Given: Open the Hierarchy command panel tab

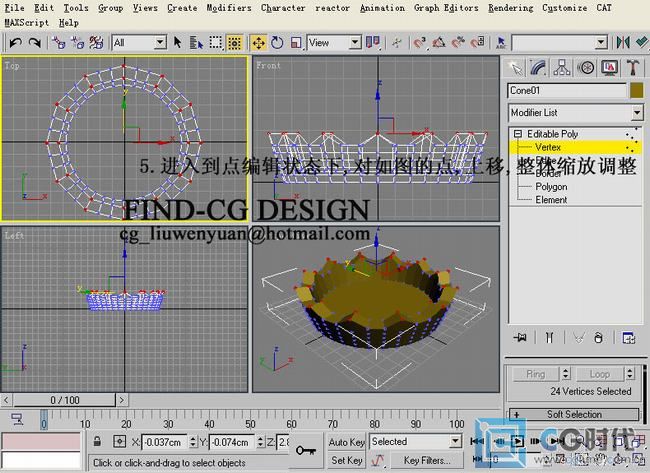Looking at the screenshot, I should pyautogui.click(x=562, y=68).
